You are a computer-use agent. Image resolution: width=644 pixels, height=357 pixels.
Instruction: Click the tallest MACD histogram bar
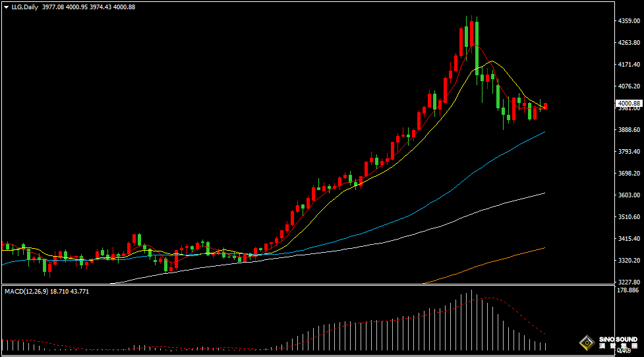pyautogui.click(x=471, y=321)
